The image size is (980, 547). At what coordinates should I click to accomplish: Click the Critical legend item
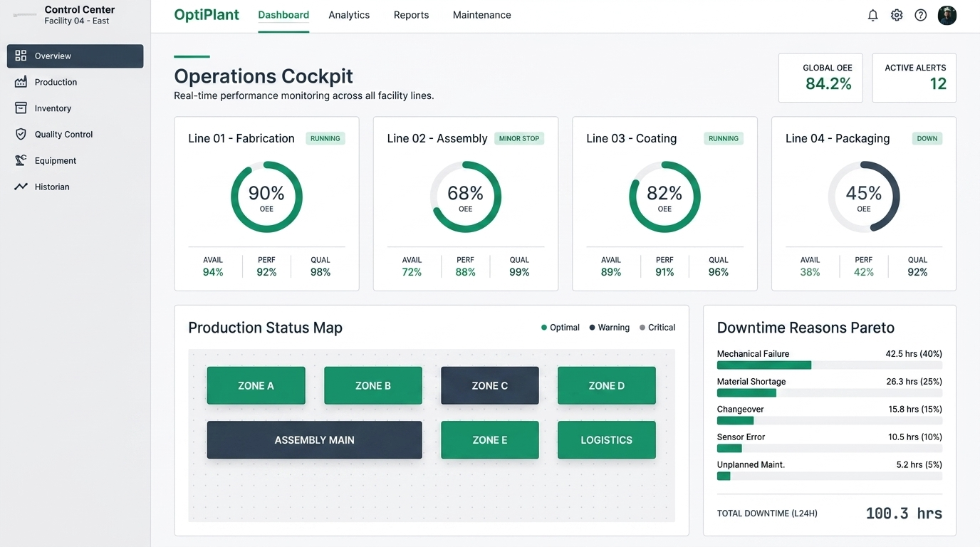(657, 328)
